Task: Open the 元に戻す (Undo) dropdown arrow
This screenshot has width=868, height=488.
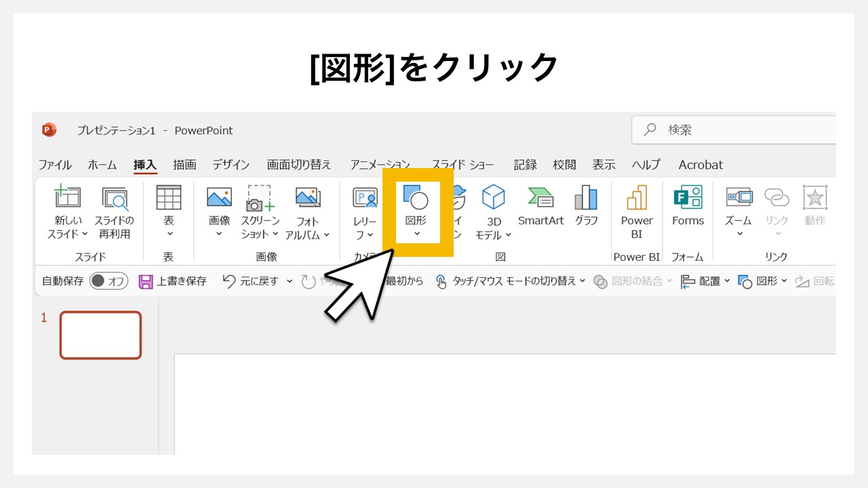Action: (290, 281)
